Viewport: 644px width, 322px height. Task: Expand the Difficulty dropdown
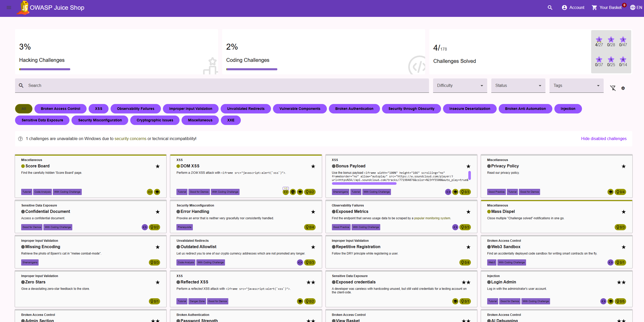tap(460, 86)
